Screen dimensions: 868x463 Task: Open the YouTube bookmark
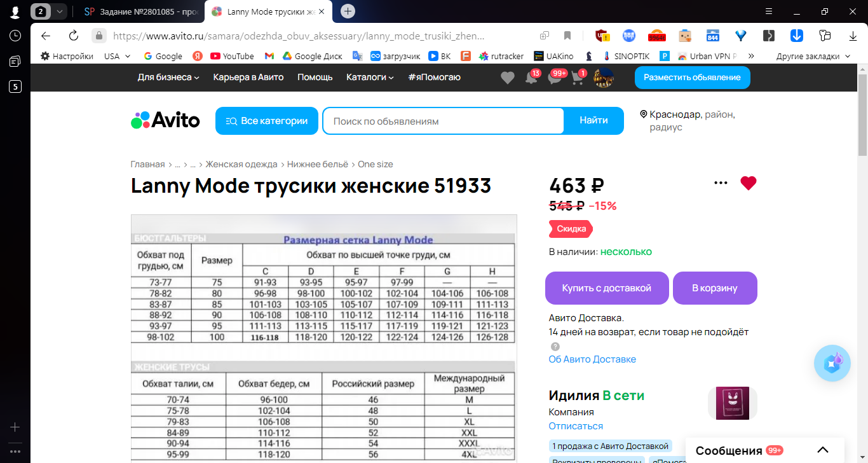pyautogui.click(x=232, y=56)
